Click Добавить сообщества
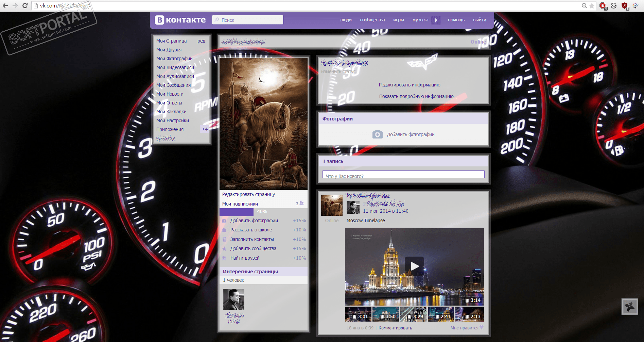644x342 pixels. coord(253,248)
